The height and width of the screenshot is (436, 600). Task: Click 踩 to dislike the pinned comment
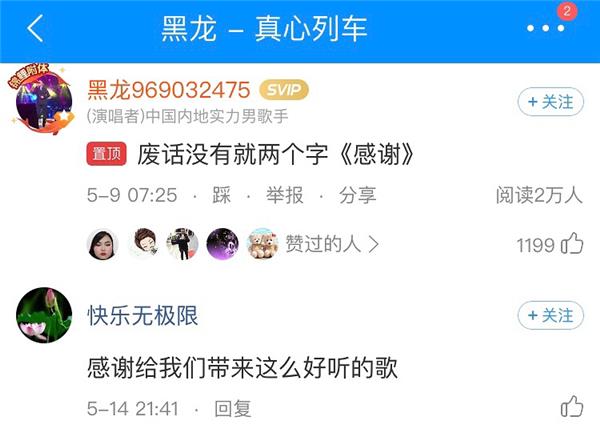(x=222, y=195)
